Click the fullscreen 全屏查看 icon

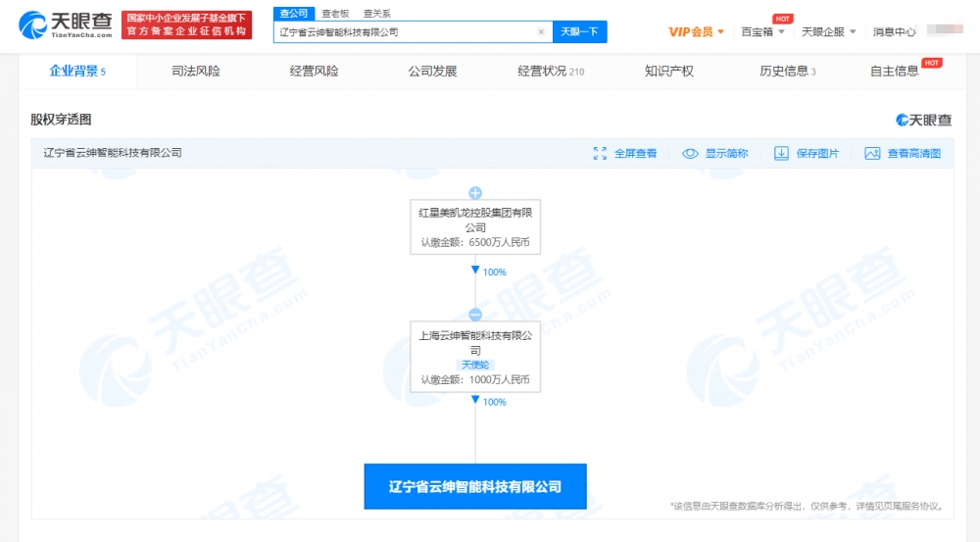click(x=600, y=154)
